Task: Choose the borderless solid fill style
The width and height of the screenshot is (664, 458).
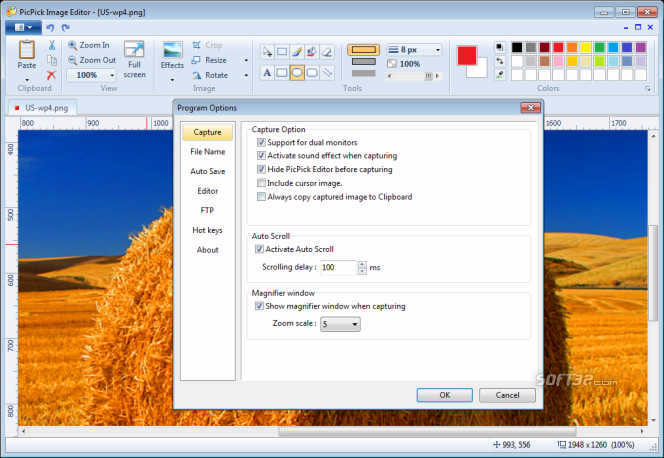Action: (364, 73)
